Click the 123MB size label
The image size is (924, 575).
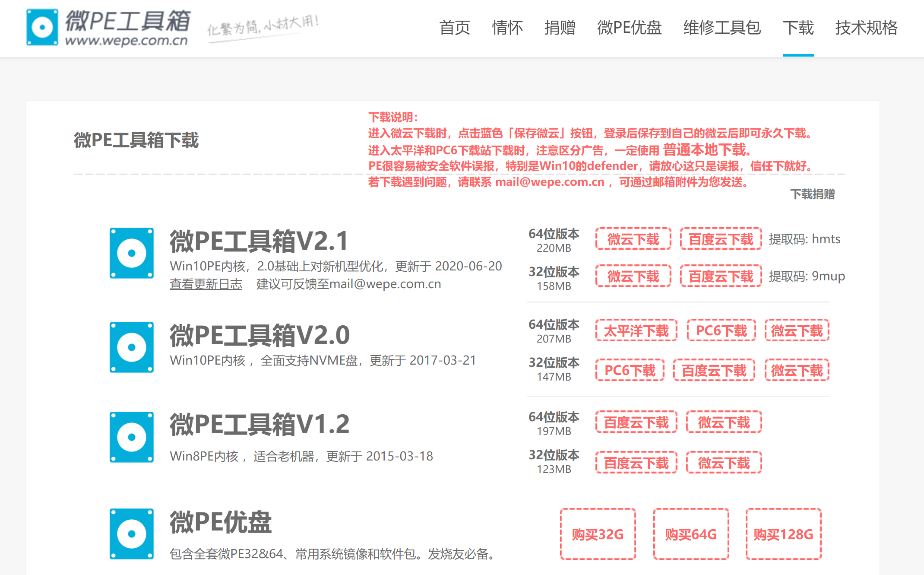coord(554,469)
